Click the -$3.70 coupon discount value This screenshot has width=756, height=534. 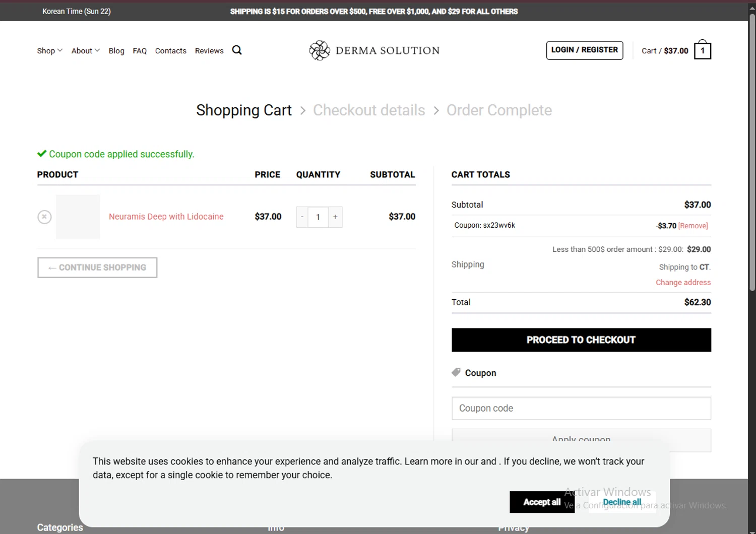pyautogui.click(x=666, y=226)
